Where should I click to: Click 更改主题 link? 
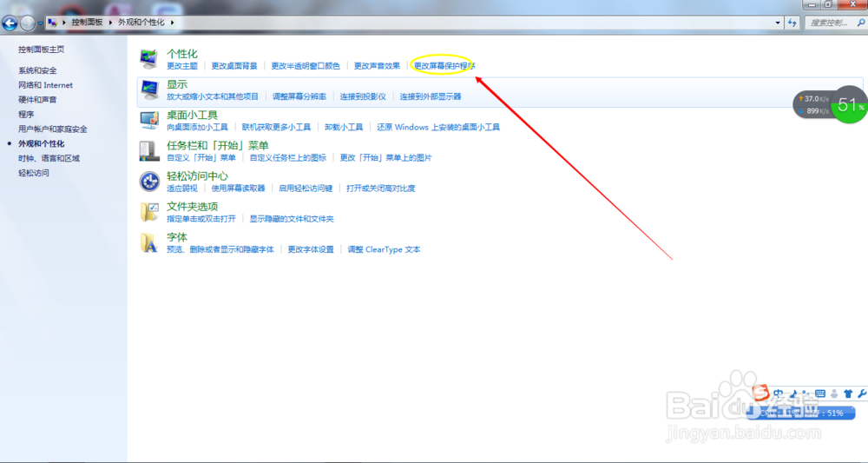coord(182,66)
